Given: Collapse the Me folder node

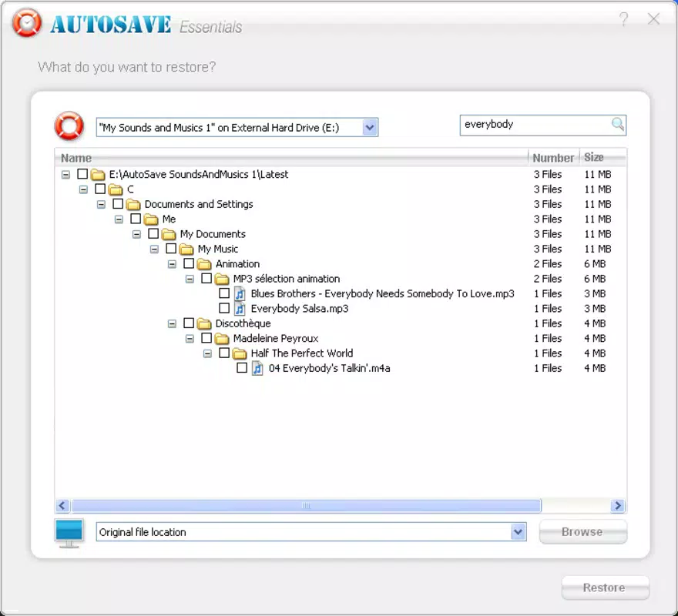Looking at the screenshot, I should (x=119, y=219).
